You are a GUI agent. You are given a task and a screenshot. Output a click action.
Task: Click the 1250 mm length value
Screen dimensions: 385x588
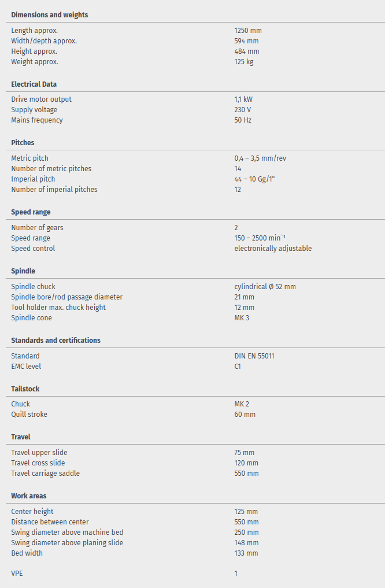[248, 31]
